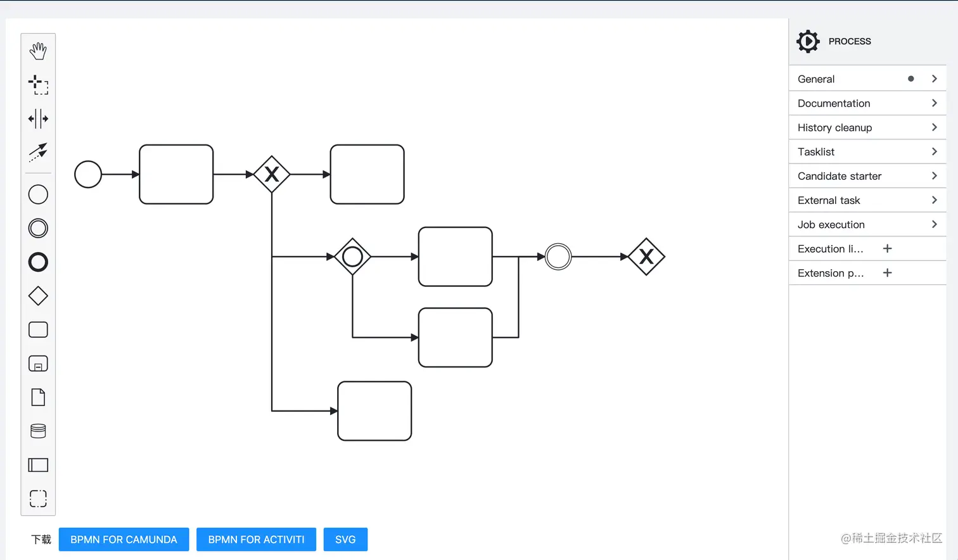The height and width of the screenshot is (560, 958).
Task: Add an Extension property with plus icon
Action: point(887,273)
